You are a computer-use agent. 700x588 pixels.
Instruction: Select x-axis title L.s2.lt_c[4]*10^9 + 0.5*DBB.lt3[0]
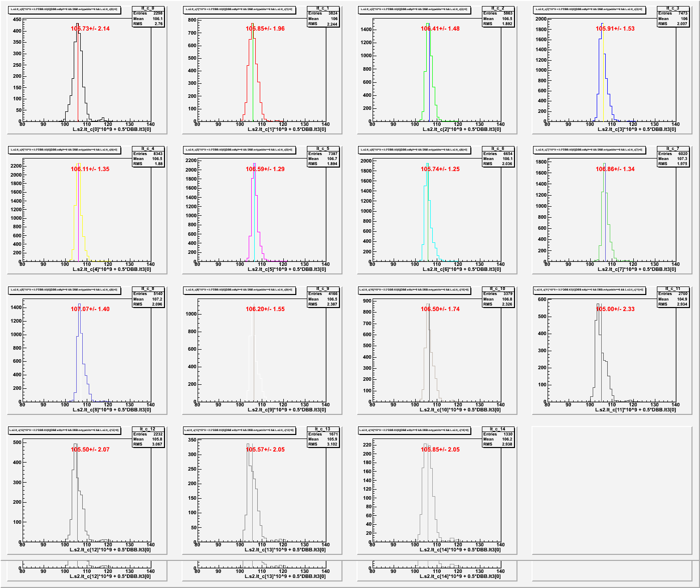click(112, 269)
